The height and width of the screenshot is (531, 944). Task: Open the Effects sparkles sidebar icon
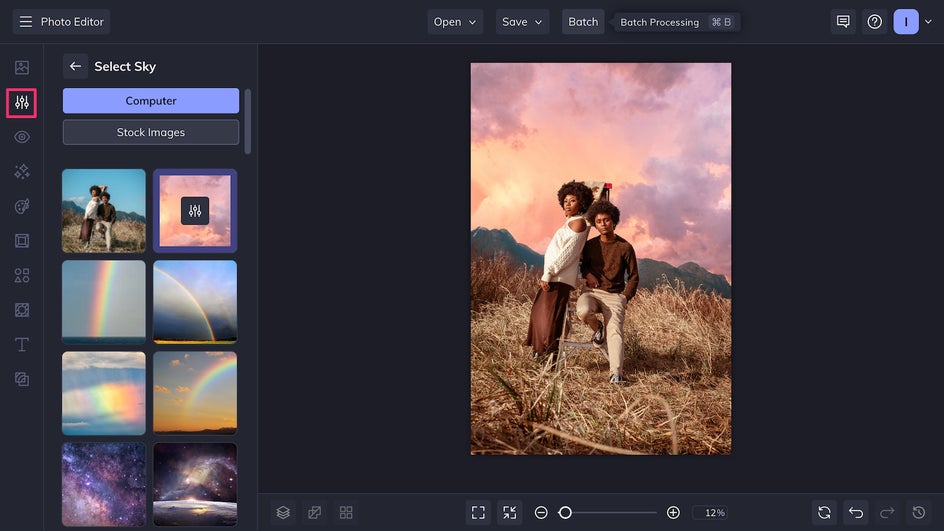[22, 172]
